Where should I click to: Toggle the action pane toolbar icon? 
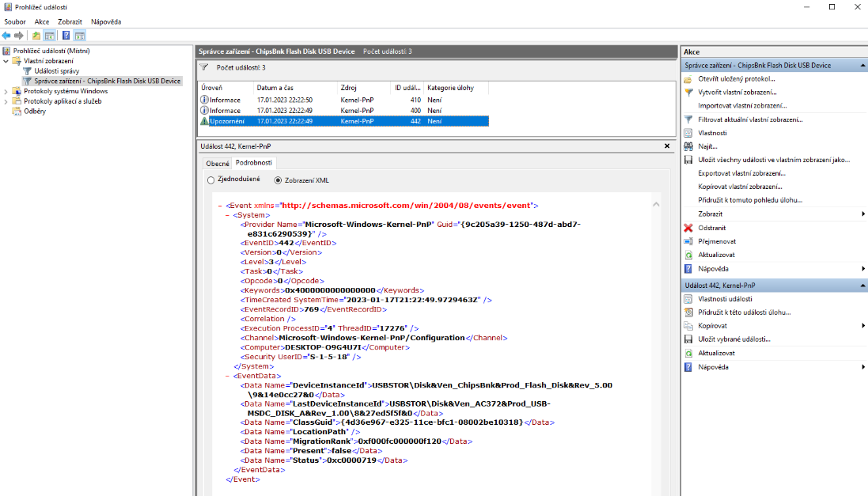point(80,36)
